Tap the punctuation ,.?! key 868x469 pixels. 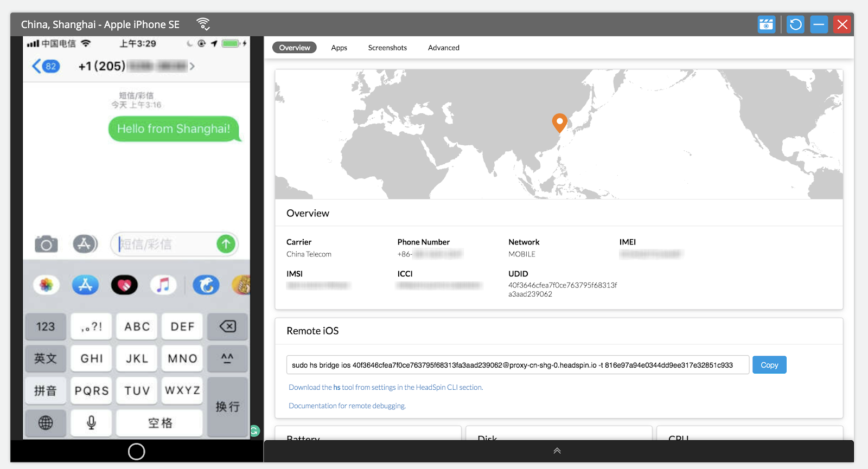(x=91, y=326)
